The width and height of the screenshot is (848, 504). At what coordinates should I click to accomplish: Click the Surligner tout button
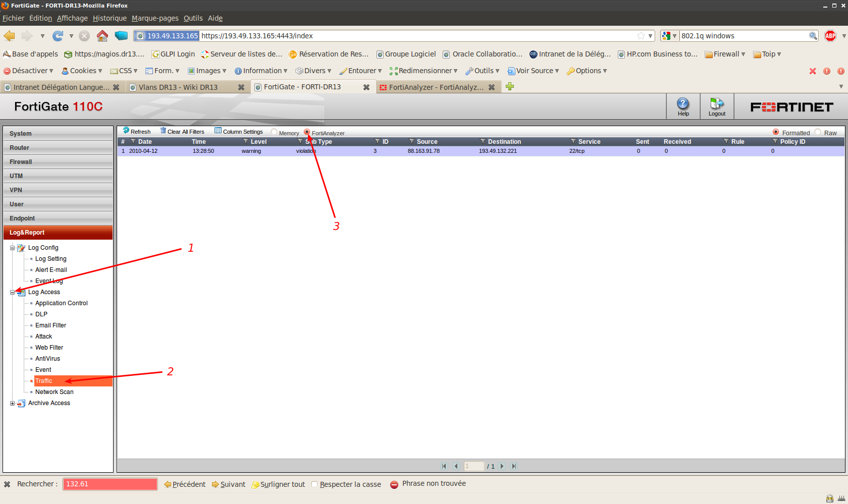coord(278,484)
